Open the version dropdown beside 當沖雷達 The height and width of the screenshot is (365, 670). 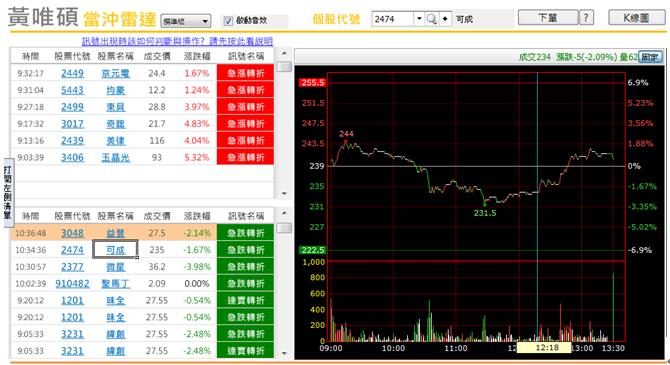(x=185, y=21)
